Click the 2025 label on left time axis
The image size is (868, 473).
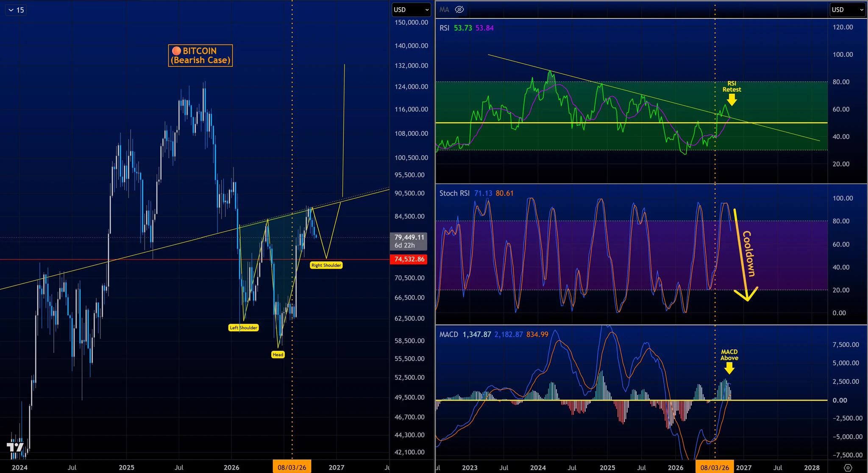pyautogui.click(x=126, y=467)
